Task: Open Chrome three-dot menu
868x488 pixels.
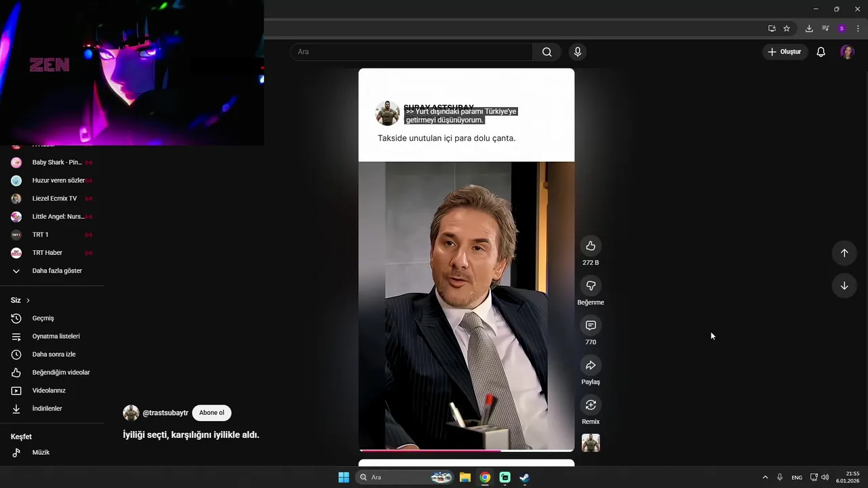Action: pyautogui.click(x=858, y=28)
